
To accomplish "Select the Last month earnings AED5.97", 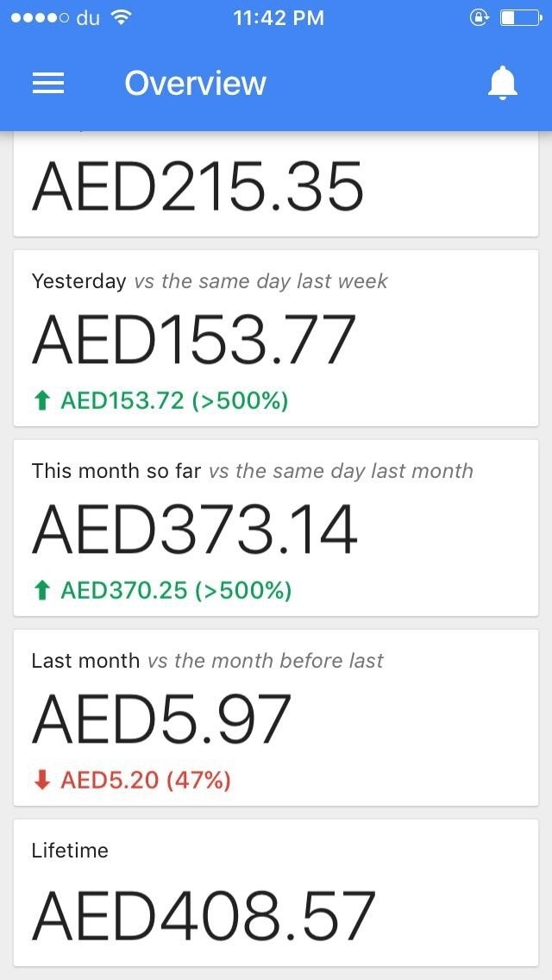I will [161, 719].
